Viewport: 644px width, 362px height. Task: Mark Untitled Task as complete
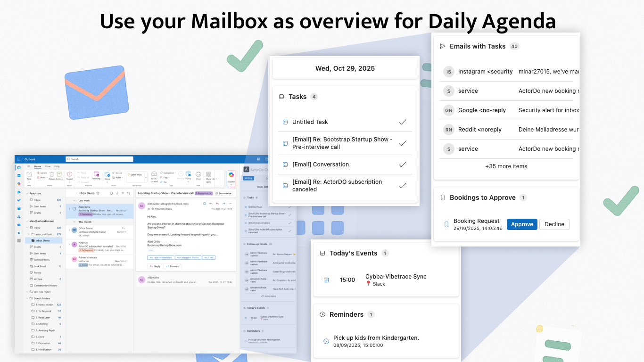coord(403,122)
